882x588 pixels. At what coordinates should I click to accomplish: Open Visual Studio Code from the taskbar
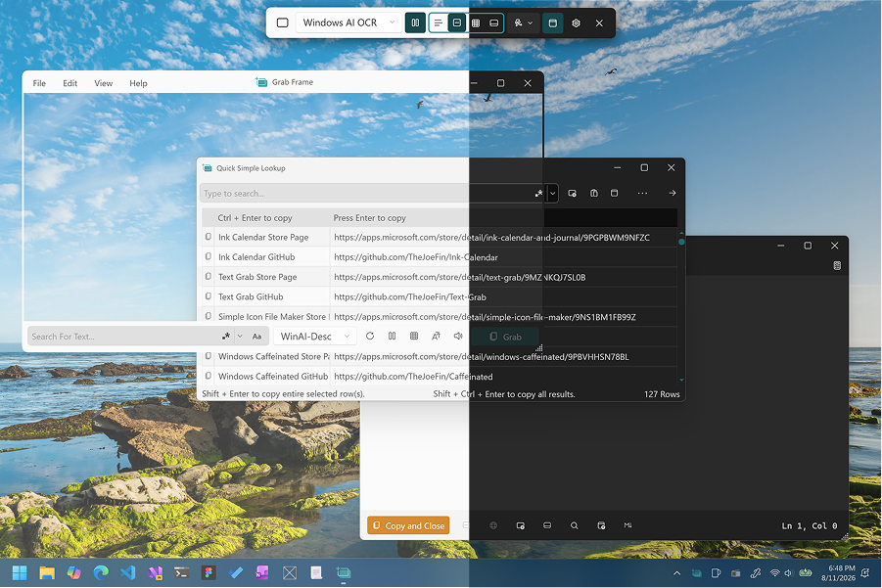coord(127,572)
